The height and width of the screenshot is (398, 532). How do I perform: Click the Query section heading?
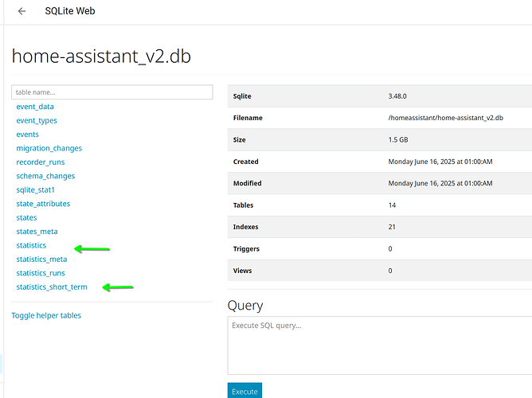(x=245, y=306)
